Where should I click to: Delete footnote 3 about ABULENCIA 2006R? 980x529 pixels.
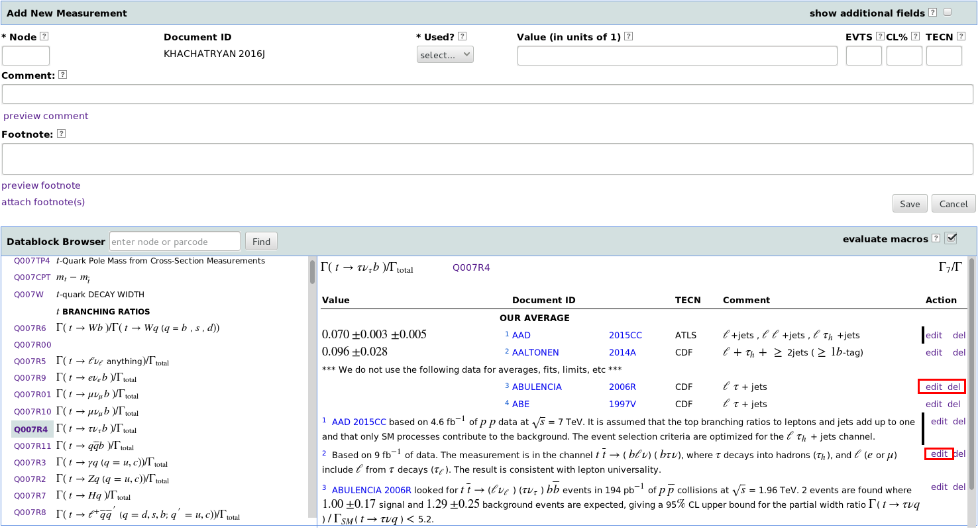point(959,487)
